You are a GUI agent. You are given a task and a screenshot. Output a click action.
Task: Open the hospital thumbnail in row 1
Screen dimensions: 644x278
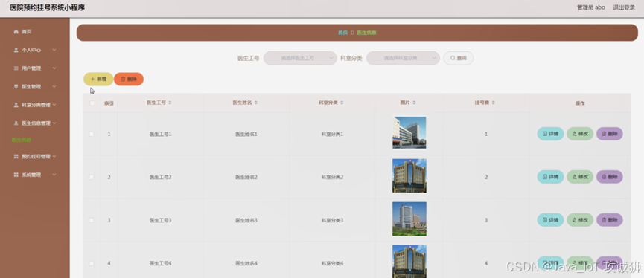click(x=409, y=132)
